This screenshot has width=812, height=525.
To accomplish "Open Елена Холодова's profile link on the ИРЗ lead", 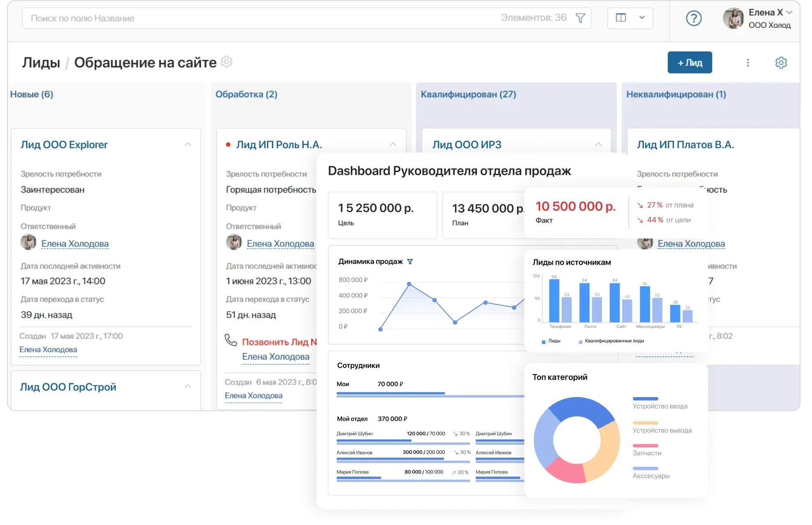I will point(691,243).
